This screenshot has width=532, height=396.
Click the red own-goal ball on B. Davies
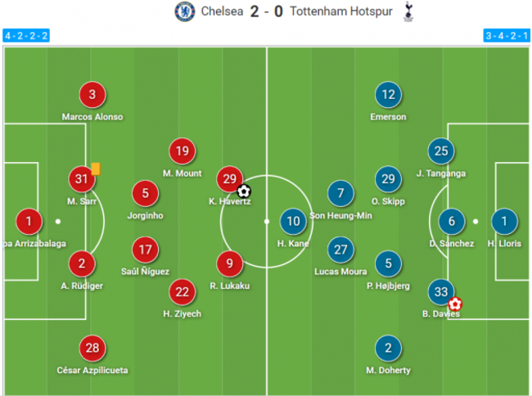point(455,304)
